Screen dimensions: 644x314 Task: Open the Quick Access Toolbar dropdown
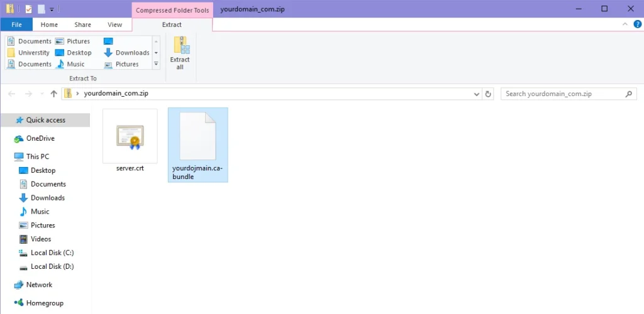click(52, 9)
